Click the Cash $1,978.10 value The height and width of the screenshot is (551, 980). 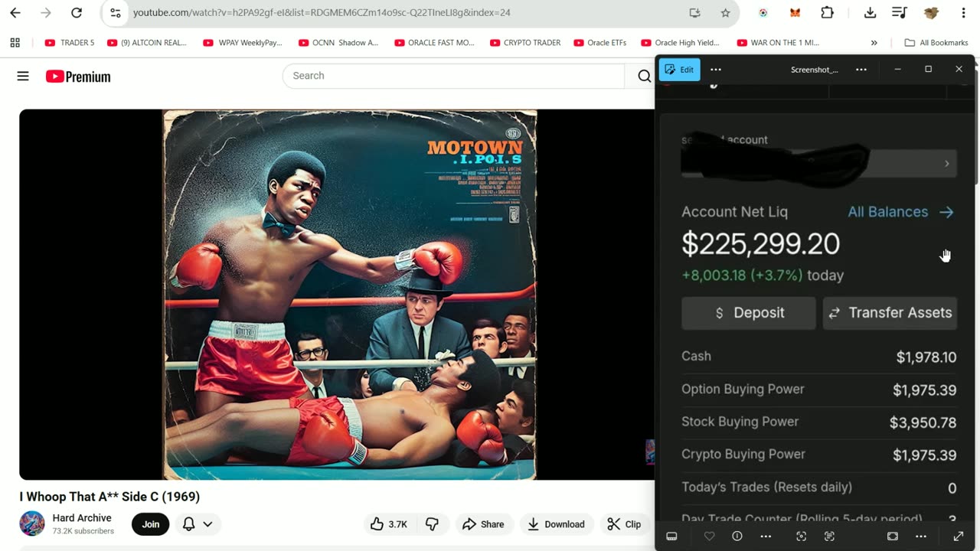[926, 357]
